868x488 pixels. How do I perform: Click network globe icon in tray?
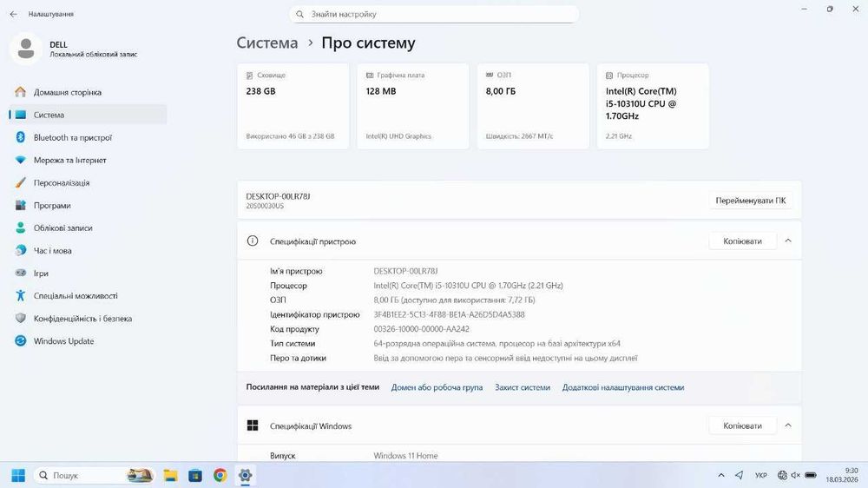[782, 475]
